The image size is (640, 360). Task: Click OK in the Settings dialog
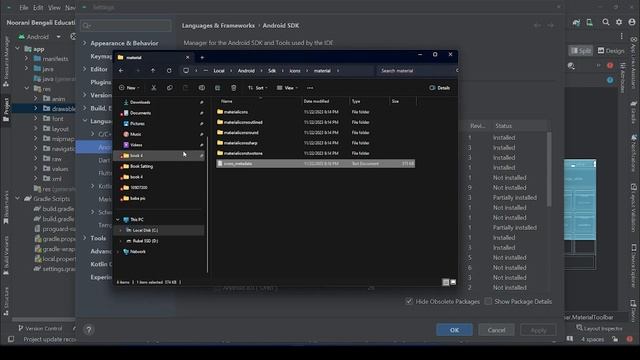tap(454, 330)
